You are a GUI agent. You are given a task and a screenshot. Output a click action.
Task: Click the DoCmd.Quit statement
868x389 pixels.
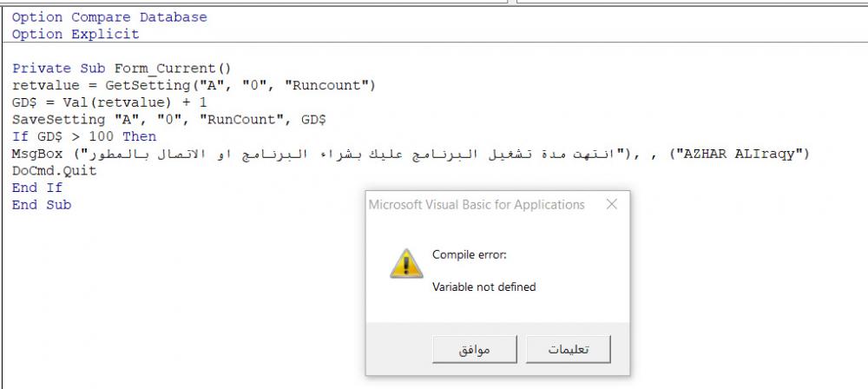click(54, 171)
